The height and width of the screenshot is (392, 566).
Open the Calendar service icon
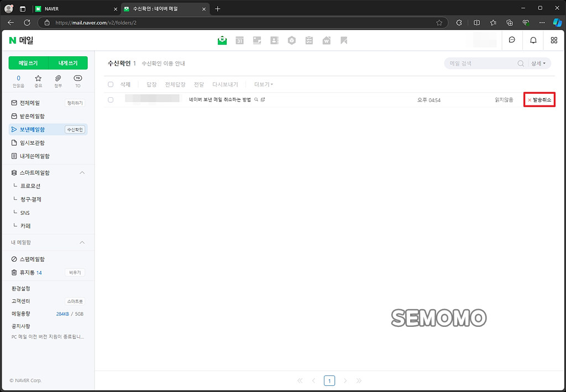tap(240, 40)
